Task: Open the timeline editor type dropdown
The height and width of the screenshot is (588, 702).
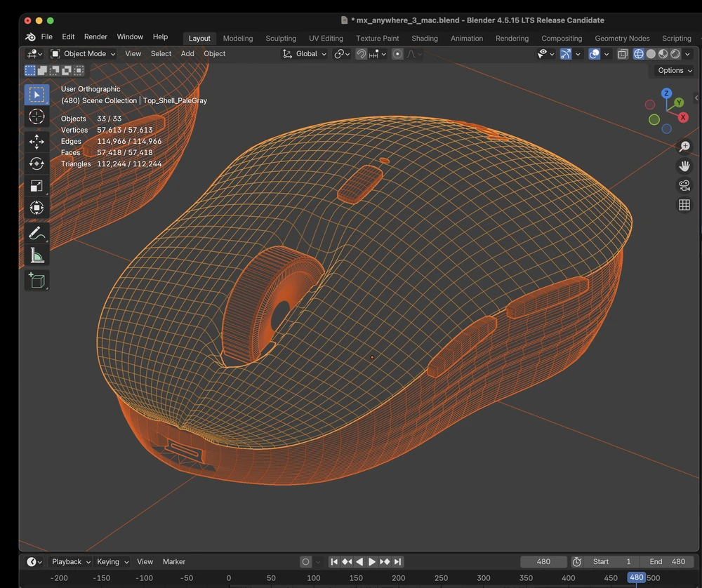Action: pyautogui.click(x=34, y=561)
